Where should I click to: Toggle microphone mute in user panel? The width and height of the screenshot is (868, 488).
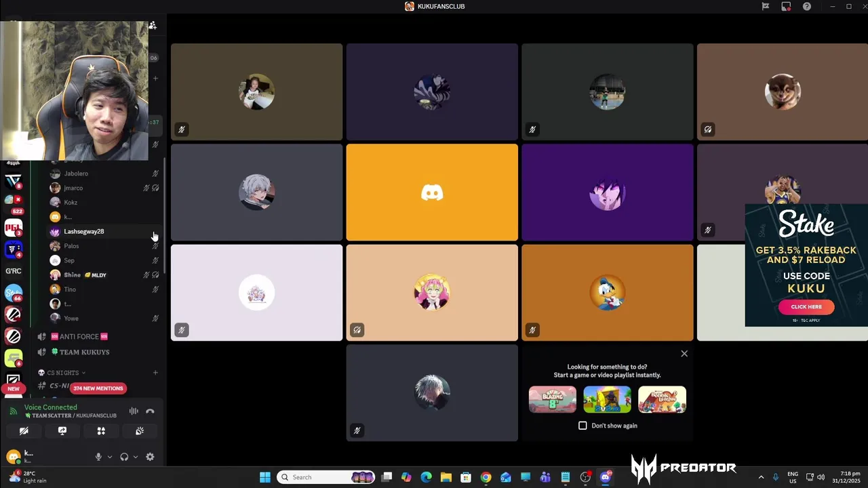point(98,457)
